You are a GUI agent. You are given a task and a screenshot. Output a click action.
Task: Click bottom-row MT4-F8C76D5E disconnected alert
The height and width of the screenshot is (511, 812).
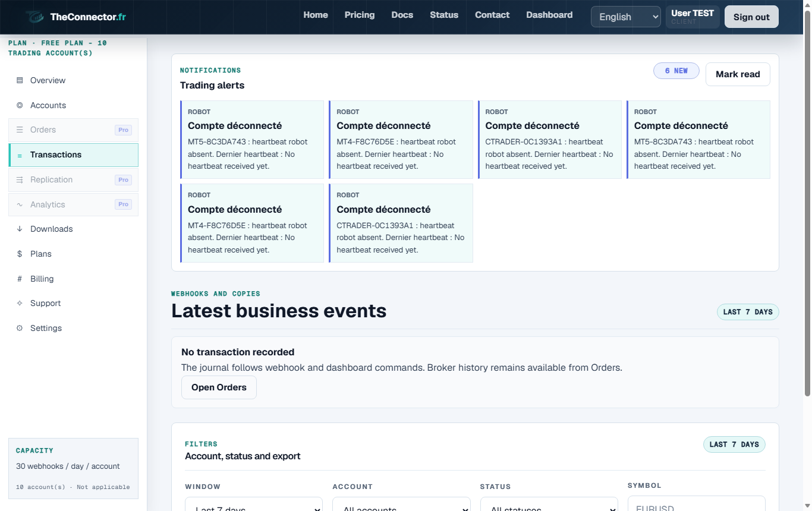[x=252, y=223]
